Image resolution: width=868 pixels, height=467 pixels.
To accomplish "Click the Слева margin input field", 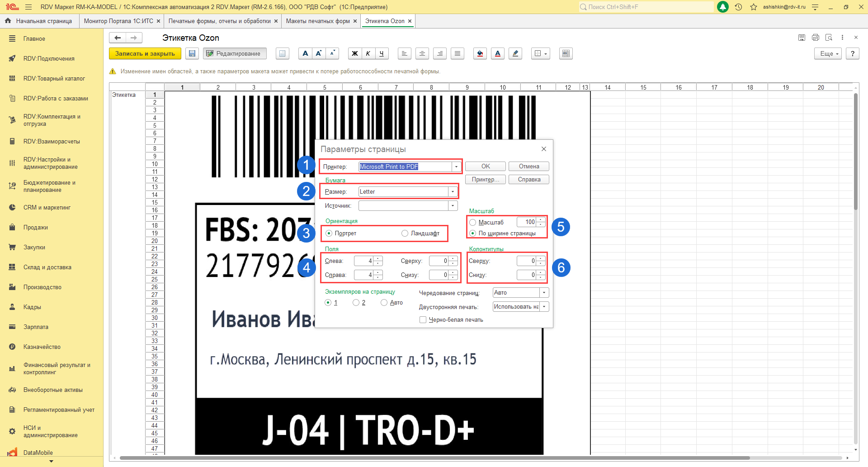I will pyautogui.click(x=364, y=261).
